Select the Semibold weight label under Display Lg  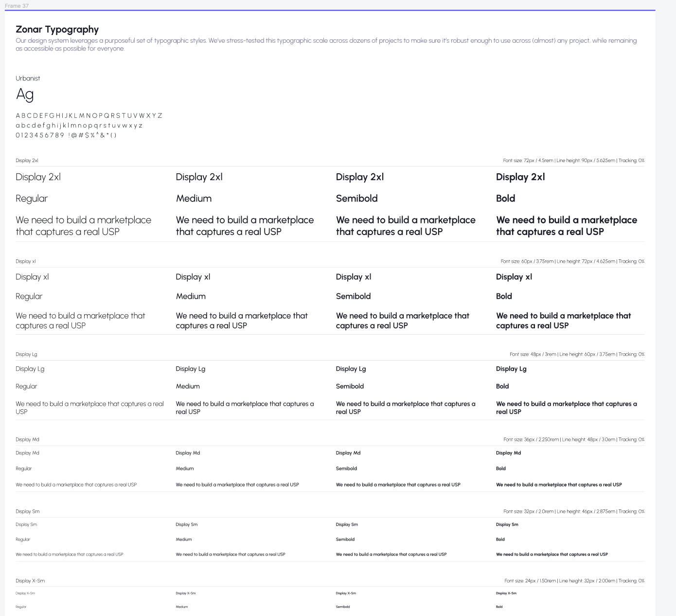pyautogui.click(x=350, y=386)
